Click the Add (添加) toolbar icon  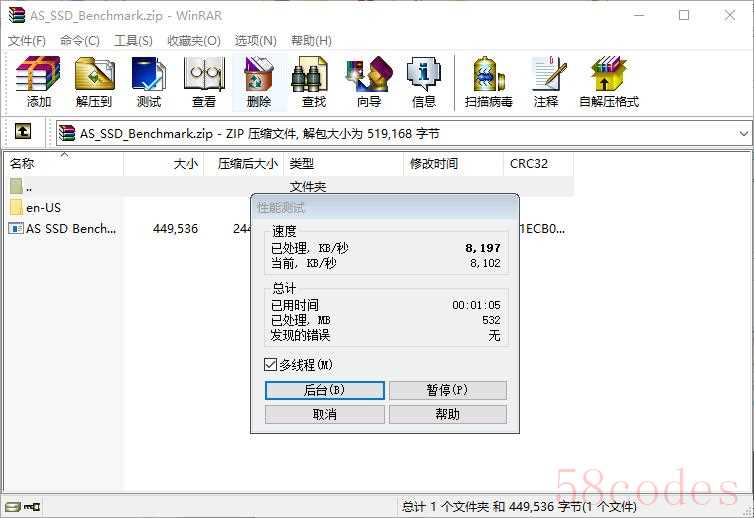coord(38,82)
